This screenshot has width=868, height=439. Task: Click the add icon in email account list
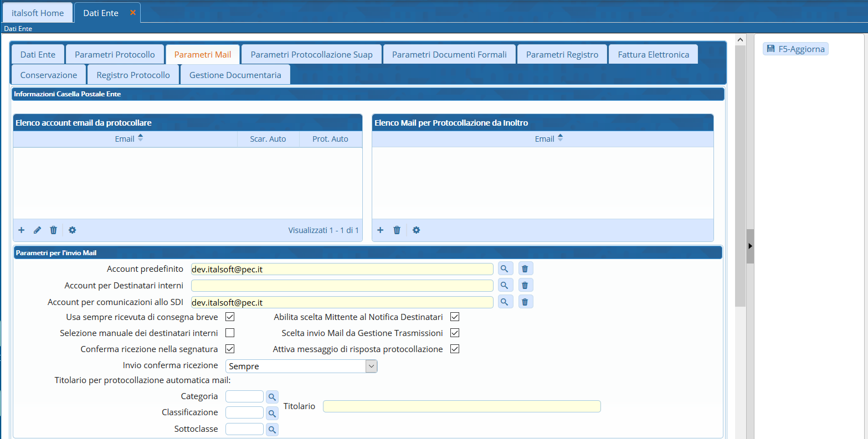tap(22, 230)
